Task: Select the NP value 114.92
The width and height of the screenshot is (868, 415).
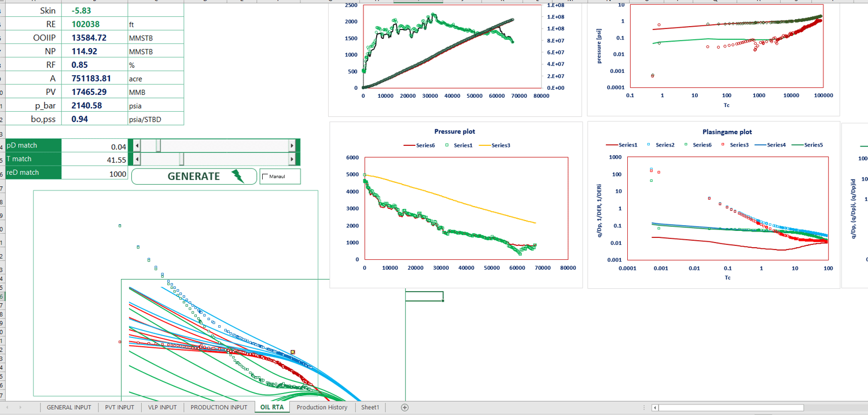Action: tap(94, 52)
